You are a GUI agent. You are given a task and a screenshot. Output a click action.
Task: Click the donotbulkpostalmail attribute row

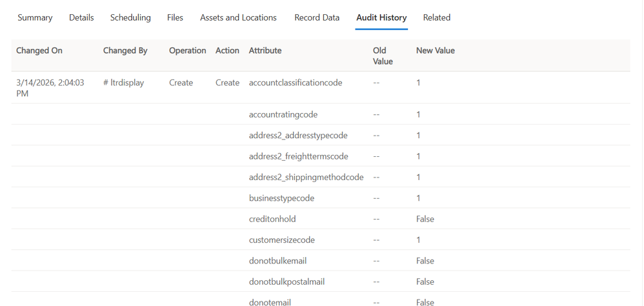pyautogui.click(x=287, y=281)
